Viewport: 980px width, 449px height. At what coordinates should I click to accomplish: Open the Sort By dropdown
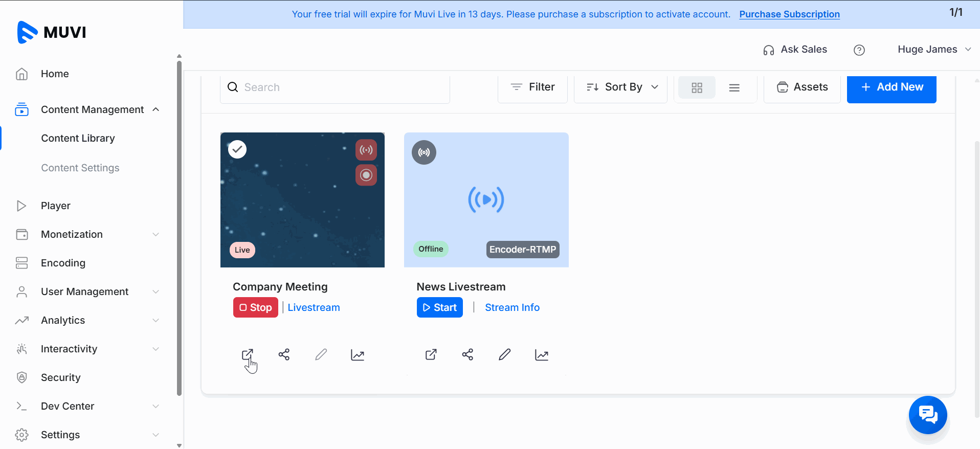621,87
